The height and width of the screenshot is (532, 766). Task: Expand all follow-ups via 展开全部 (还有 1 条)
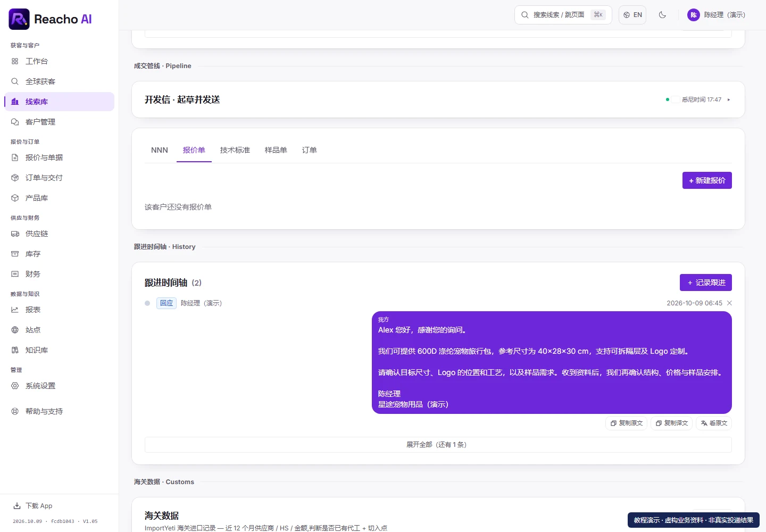point(438,445)
